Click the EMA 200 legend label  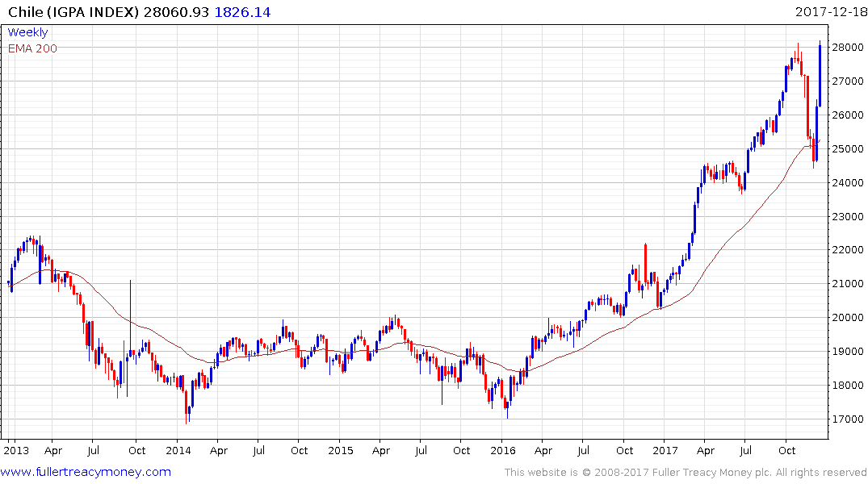[x=32, y=48]
